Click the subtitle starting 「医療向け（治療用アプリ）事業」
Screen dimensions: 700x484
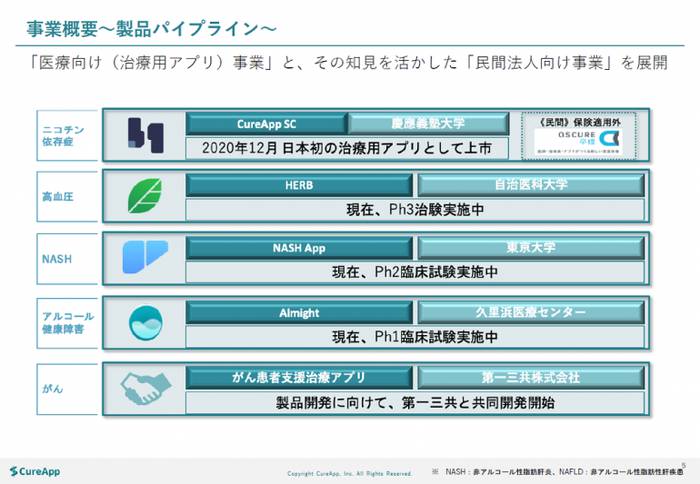pos(347,63)
